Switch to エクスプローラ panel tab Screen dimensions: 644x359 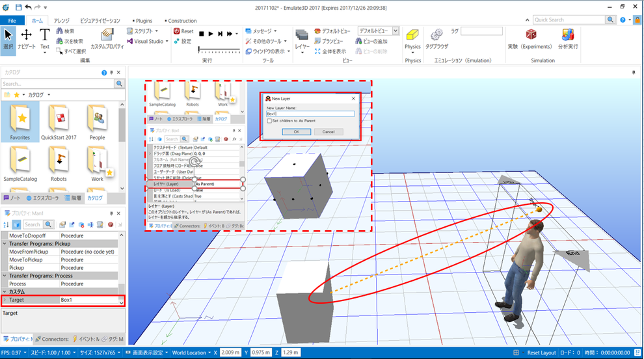43,198
